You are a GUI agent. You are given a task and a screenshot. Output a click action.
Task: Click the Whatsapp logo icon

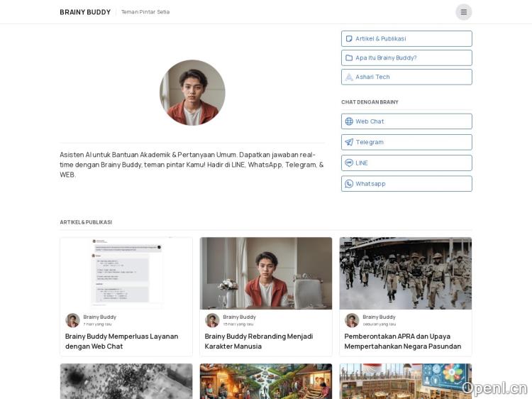pyautogui.click(x=349, y=184)
